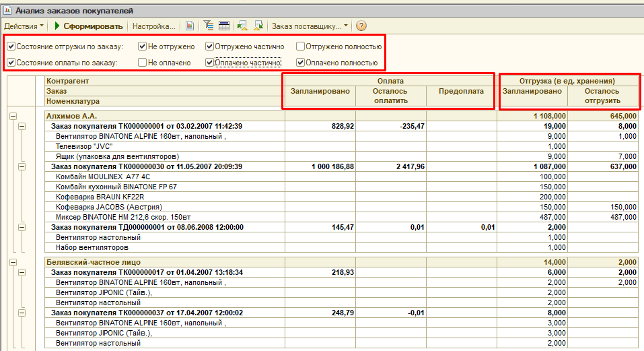
Task: Tick the Не оплачено checkbox
Action: (x=143, y=63)
